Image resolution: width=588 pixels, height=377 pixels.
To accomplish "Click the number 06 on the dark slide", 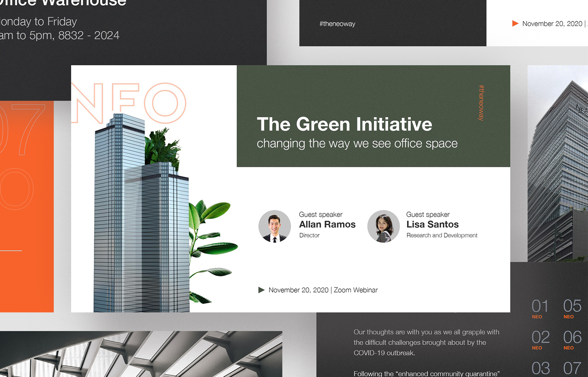I will [x=572, y=337].
